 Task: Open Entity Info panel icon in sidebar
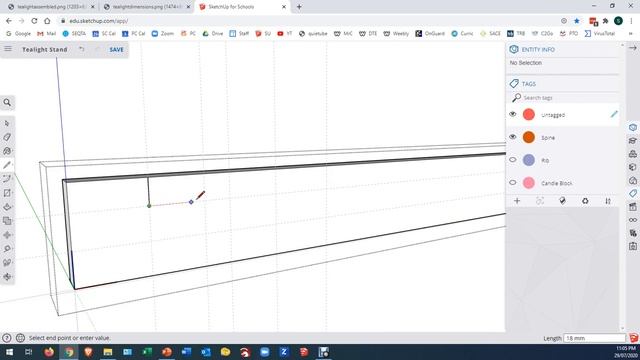pos(633,127)
